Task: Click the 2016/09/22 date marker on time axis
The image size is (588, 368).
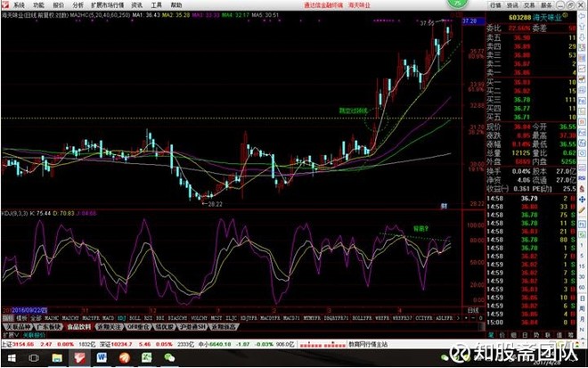Action: (x=29, y=310)
